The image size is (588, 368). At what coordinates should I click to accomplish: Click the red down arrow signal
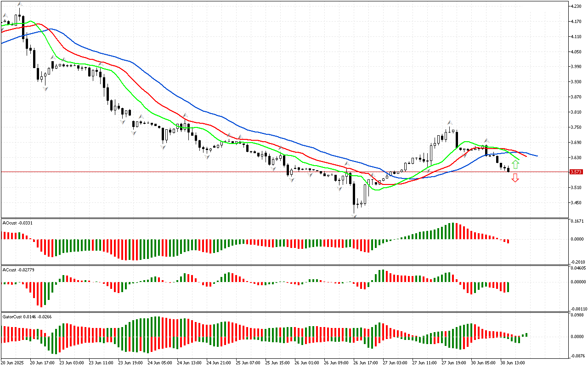coord(515,178)
